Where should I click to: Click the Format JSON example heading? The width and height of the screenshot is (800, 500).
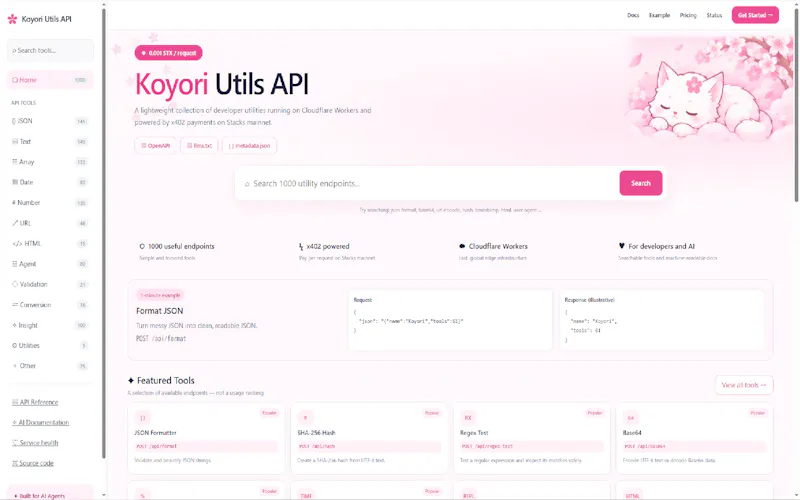coord(160,311)
